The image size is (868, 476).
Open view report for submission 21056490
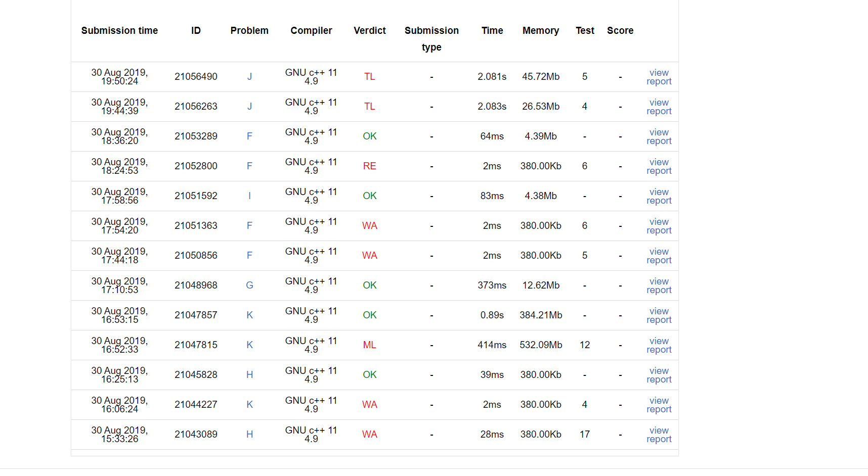click(x=659, y=77)
